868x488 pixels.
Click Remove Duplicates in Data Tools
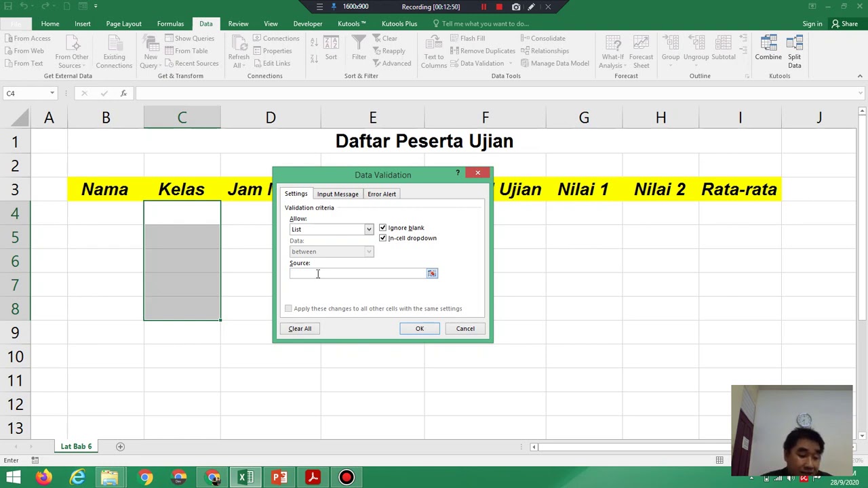point(482,51)
